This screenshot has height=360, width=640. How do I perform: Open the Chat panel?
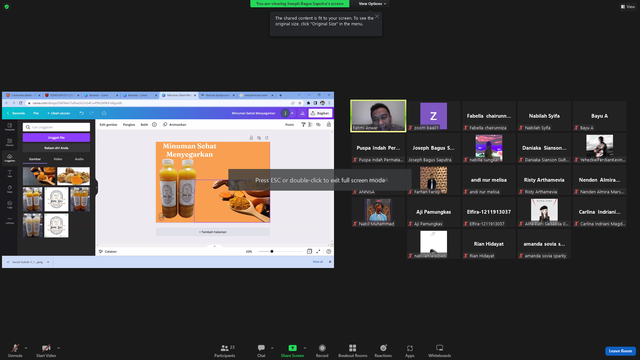(261, 350)
